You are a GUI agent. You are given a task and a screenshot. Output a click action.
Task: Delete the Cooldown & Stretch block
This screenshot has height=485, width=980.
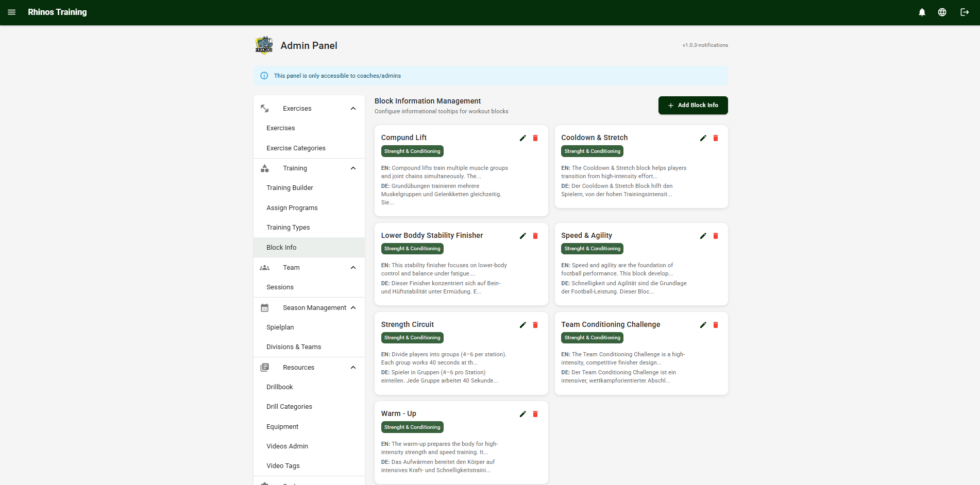coord(716,138)
